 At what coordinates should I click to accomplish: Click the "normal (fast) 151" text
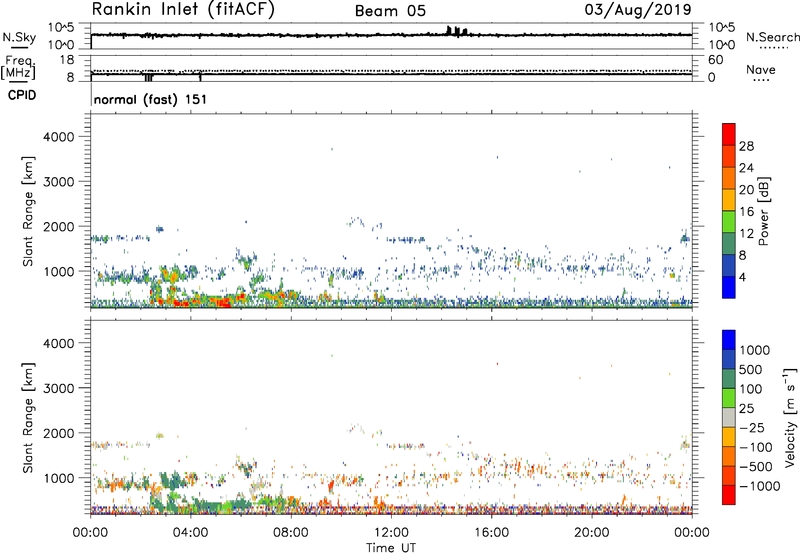coord(151,99)
